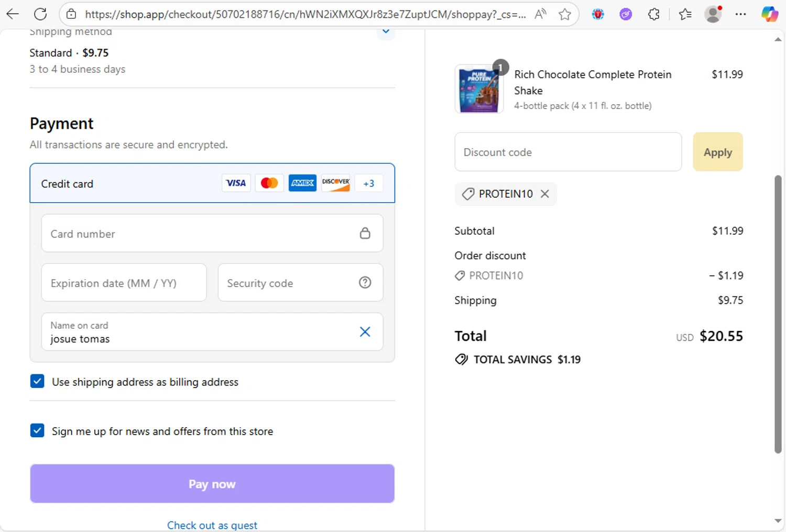
Task: Click the scrollbar up arrow
Action: click(x=778, y=39)
